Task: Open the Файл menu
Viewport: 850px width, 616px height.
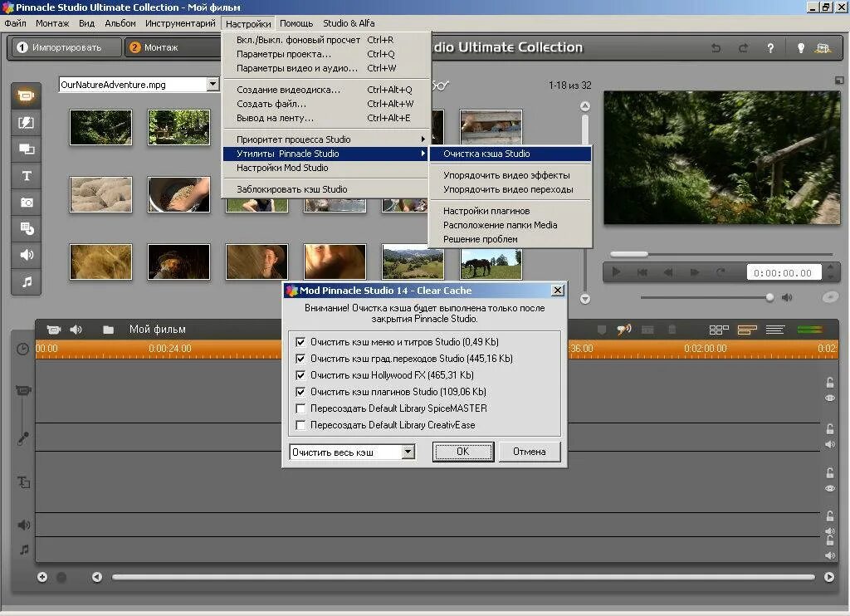Action: click(x=15, y=23)
